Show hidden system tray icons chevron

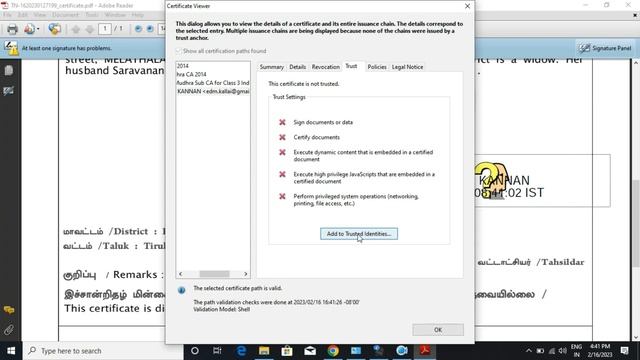(529, 351)
